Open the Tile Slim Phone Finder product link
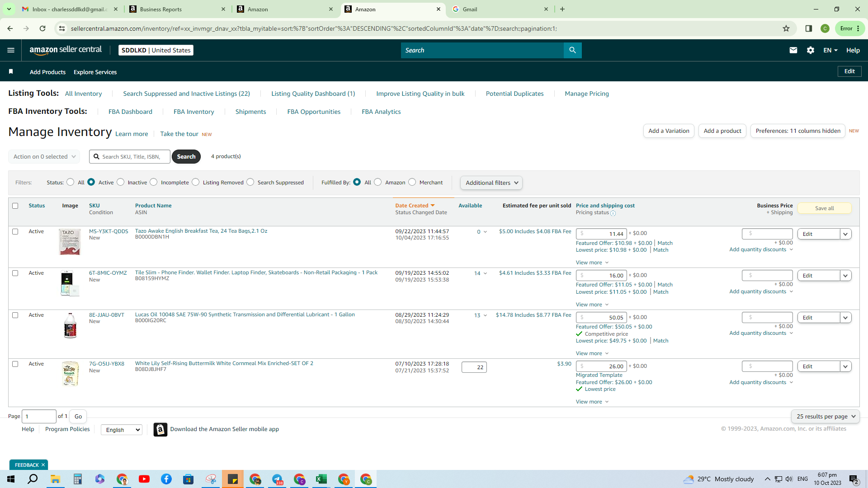The image size is (868, 488). (x=256, y=272)
